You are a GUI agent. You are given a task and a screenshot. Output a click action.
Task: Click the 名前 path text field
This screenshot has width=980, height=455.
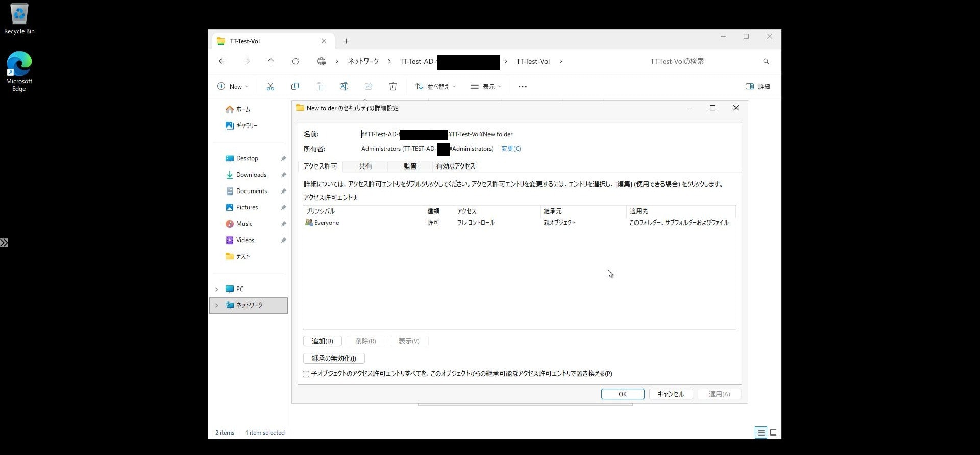tap(437, 134)
